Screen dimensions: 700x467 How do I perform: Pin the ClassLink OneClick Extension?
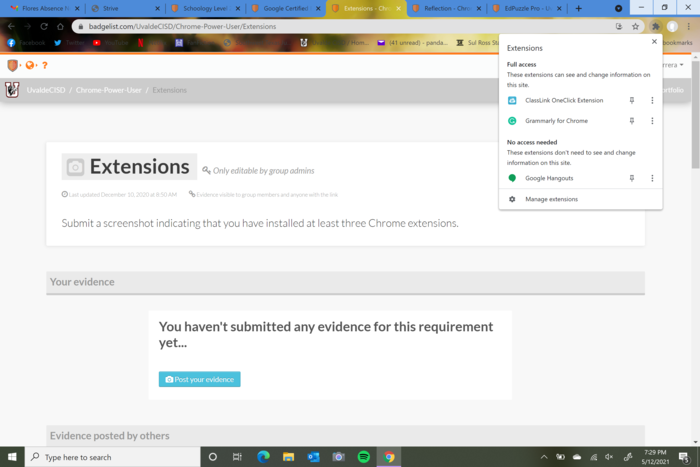click(632, 100)
